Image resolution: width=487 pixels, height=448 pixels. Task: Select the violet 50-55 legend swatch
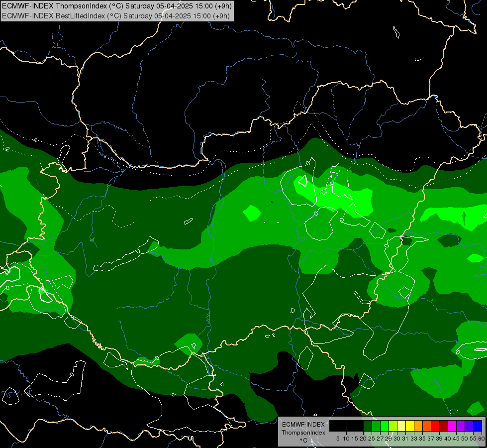pos(469,426)
